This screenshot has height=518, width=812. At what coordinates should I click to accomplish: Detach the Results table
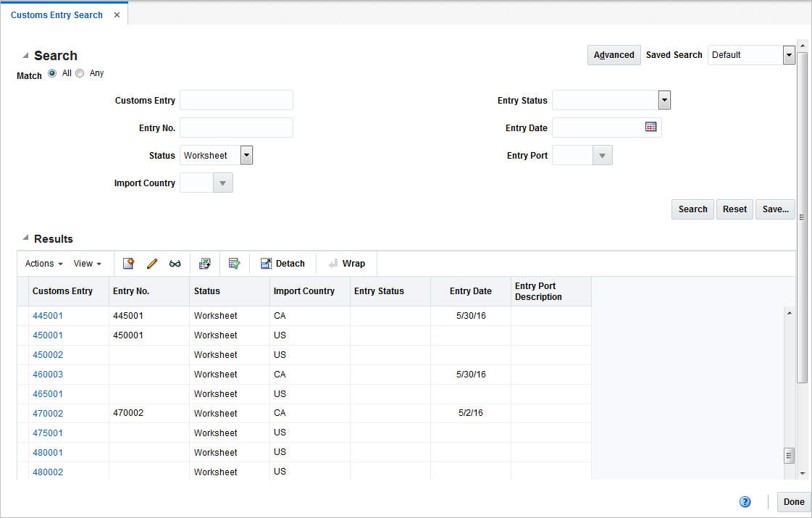point(282,263)
